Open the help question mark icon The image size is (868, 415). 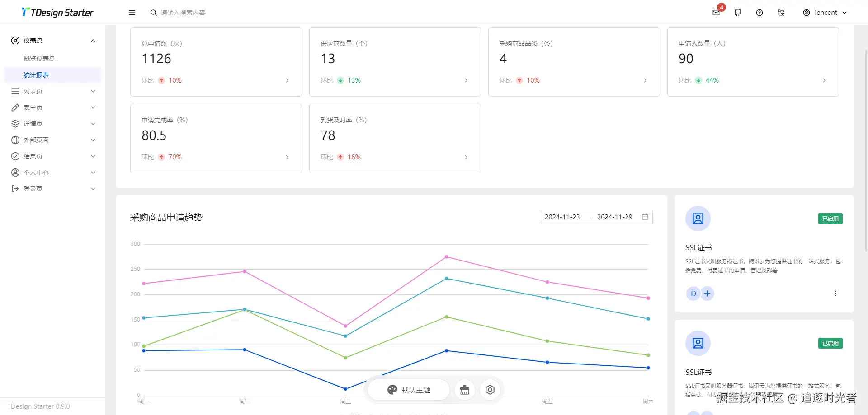coord(759,13)
